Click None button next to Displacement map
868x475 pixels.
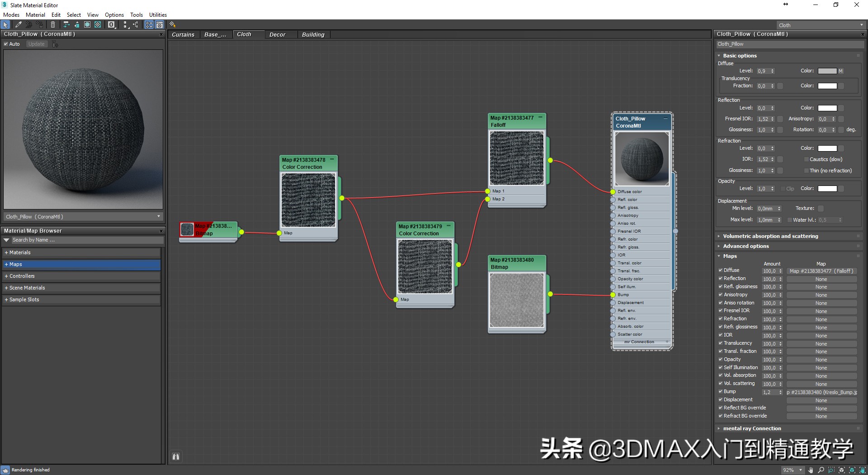821,400
